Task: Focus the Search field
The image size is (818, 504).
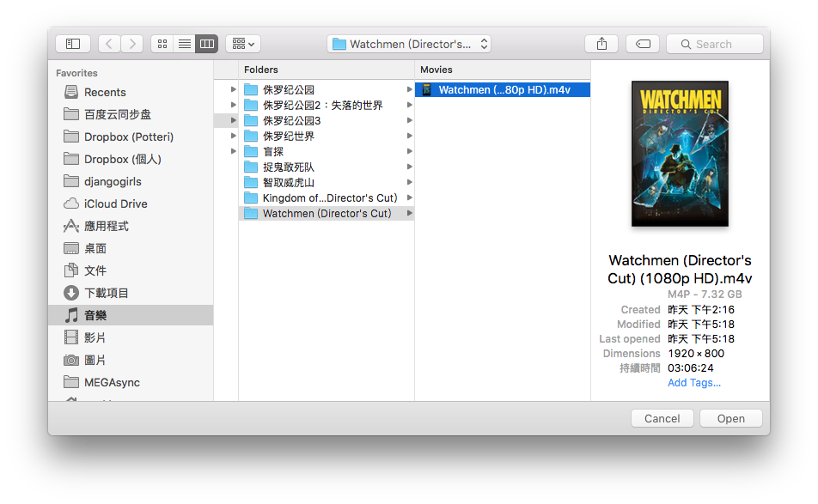Action: [715, 44]
